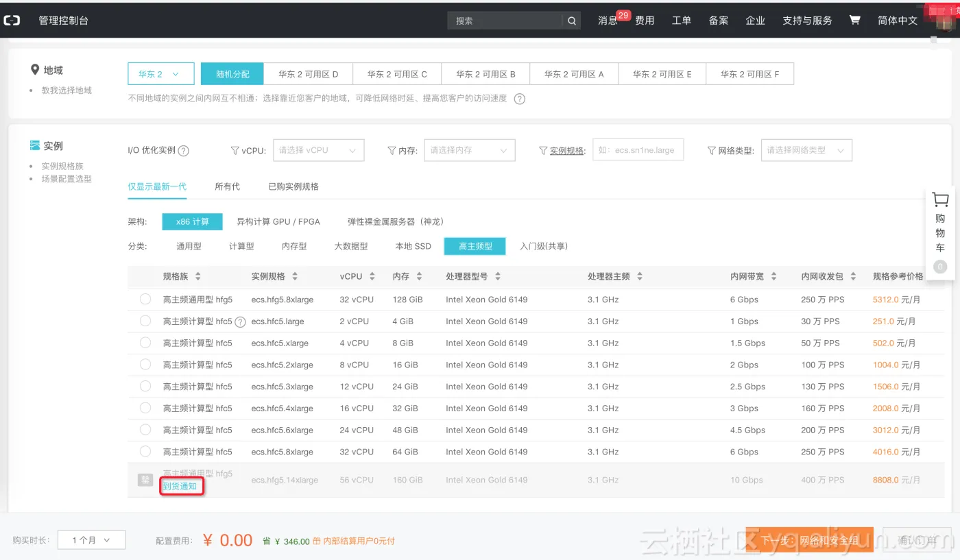Click the 1506.0 元/月 price cell
This screenshot has width=960, height=560.
(x=896, y=387)
